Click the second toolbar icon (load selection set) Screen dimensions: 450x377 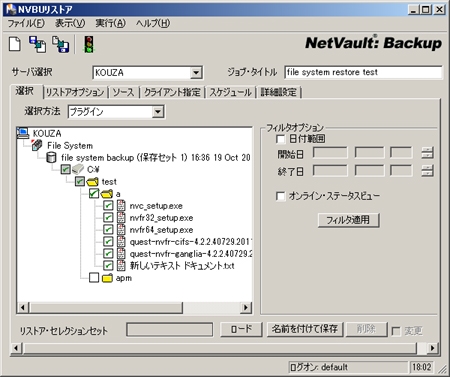click(x=38, y=44)
